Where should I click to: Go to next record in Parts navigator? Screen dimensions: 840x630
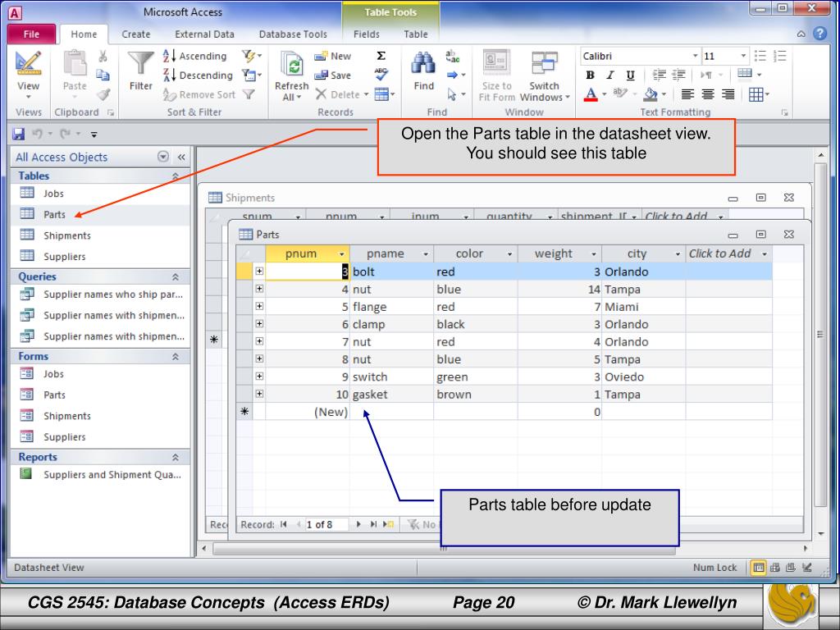pyautogui.click(x=358, y=524)
